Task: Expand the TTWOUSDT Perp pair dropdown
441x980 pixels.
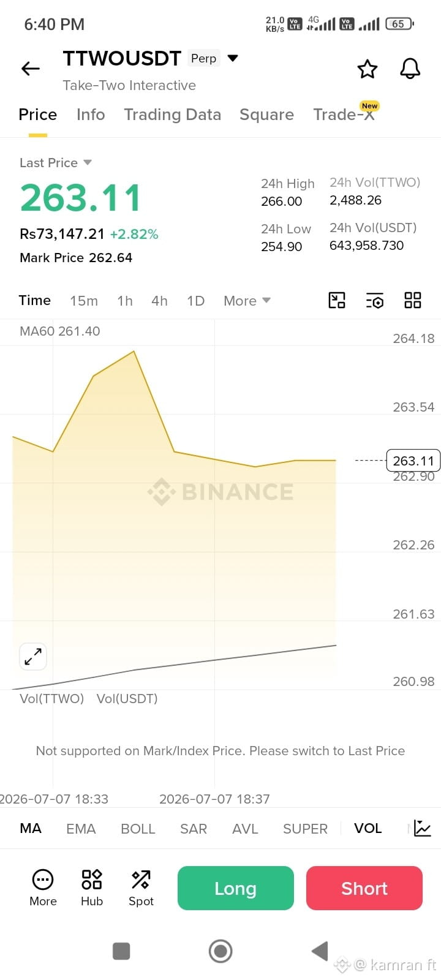Action: pos(233,58)
